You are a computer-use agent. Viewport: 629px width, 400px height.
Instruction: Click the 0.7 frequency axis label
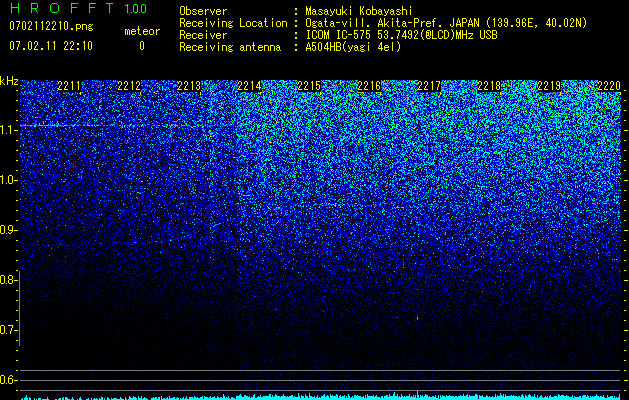9,330
